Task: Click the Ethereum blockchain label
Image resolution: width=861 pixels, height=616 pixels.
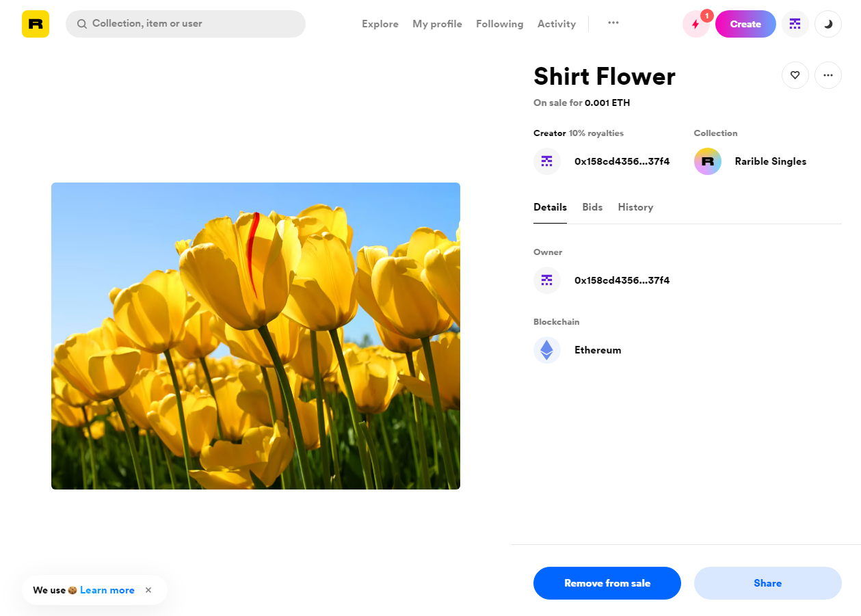Action: 598,350
